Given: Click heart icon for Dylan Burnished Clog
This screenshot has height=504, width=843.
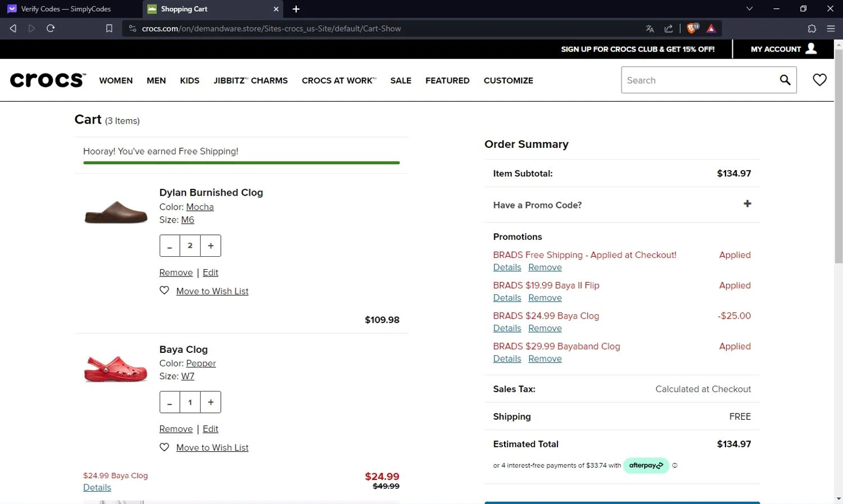Looking at the screenshot, I should (x=164, y=290).
